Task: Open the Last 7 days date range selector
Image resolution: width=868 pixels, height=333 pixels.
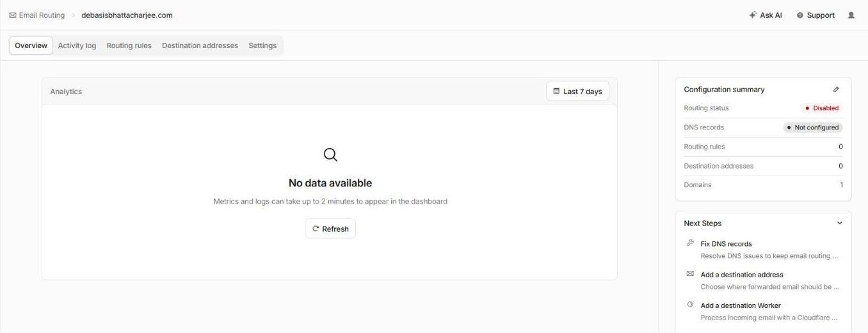Action: [x=577, y=92]
